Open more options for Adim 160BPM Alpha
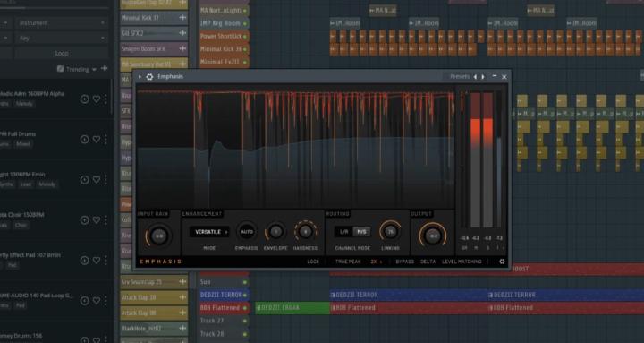The image size is (644, 343). [106, 99]
